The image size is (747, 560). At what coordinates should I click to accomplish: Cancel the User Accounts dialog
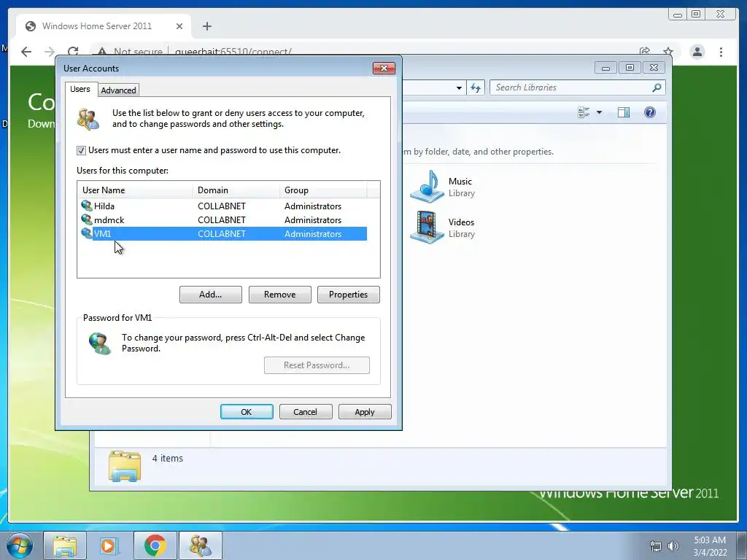tap(306, 412)
